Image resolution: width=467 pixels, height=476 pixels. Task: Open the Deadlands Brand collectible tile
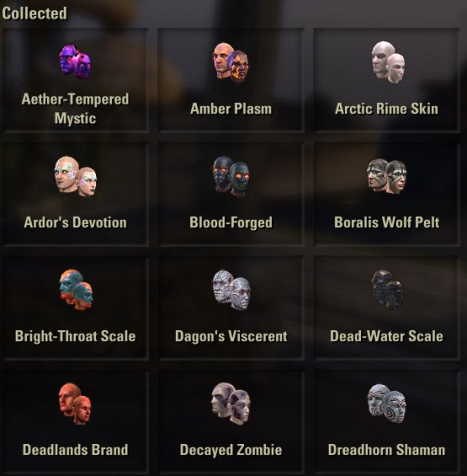pyautogui.click(x=75, y=422)
